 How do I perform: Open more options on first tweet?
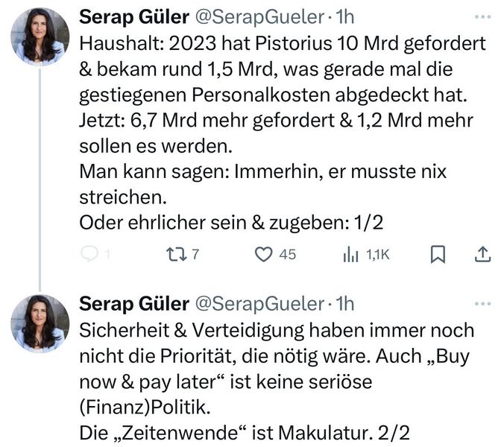[x=483, y=17]
